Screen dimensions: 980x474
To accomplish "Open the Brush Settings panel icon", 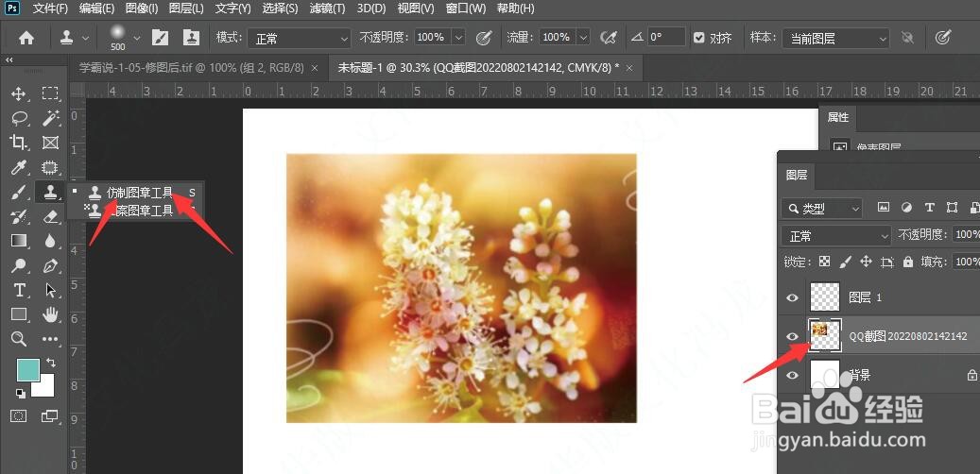I will [x=160, y=38].
